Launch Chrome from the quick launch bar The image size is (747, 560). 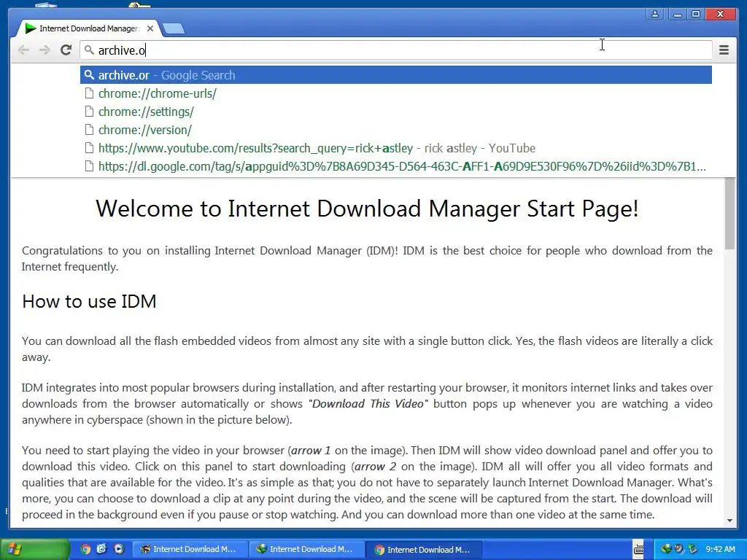click(85, 549)
